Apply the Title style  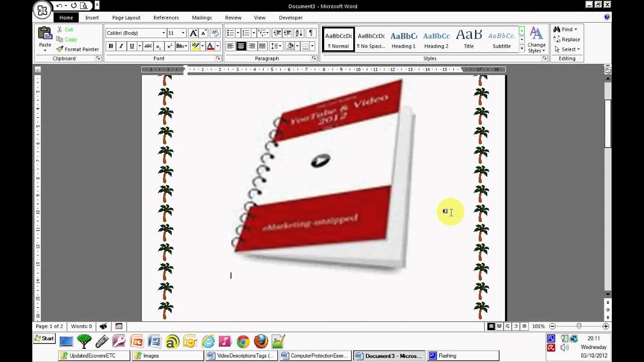(468, 40)
